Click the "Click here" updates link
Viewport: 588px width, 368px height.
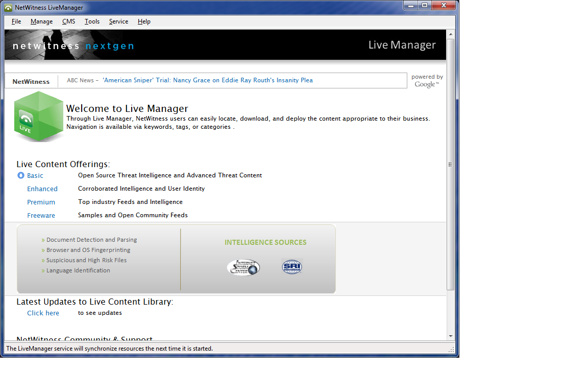[x=43, y=312]
